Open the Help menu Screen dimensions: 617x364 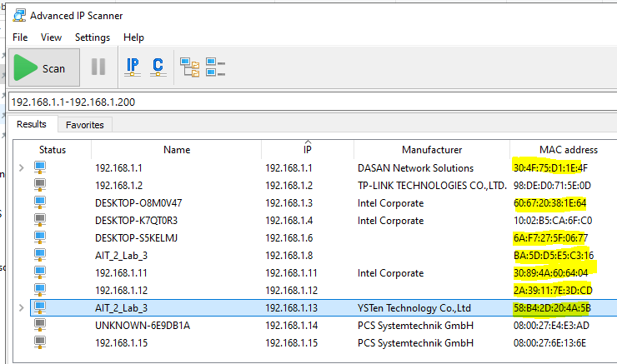[133, 37]
